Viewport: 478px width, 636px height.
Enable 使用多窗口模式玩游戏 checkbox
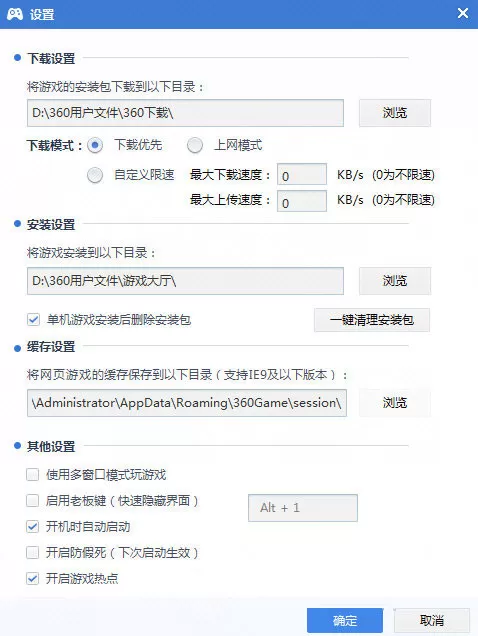32,475
